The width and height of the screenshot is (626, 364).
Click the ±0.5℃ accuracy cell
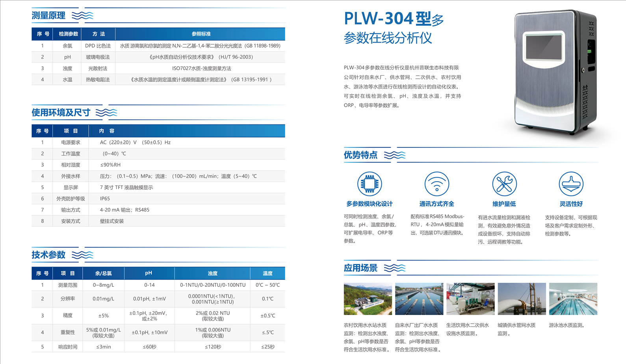click(x=267, y=316)
